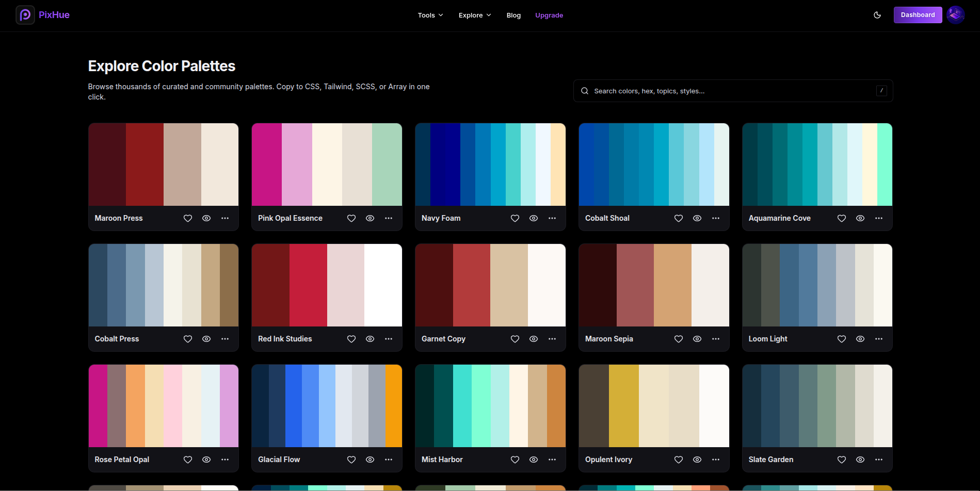980x491 pixels.
Task: Preview Glacial Flow with eye icon
Action: click(370, 460)
